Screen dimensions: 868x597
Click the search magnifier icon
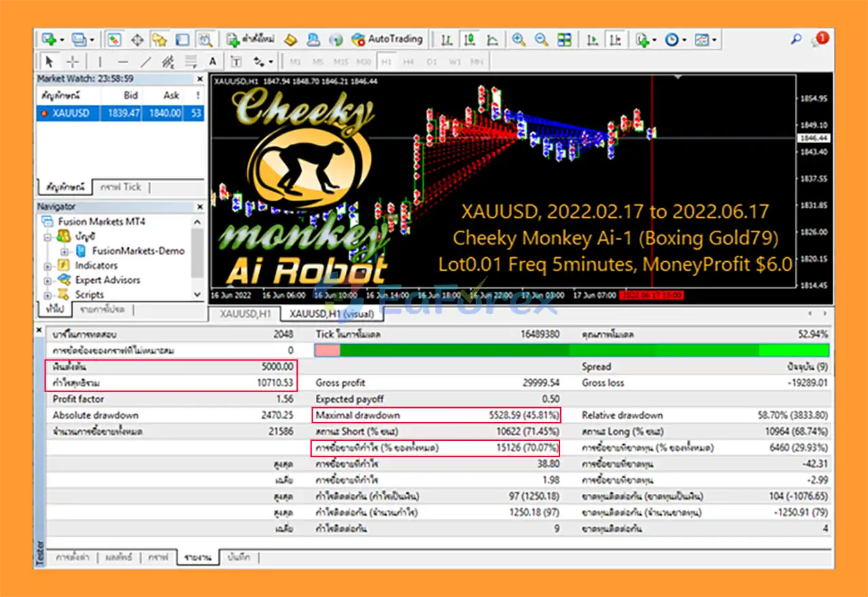tap(796, 40)
